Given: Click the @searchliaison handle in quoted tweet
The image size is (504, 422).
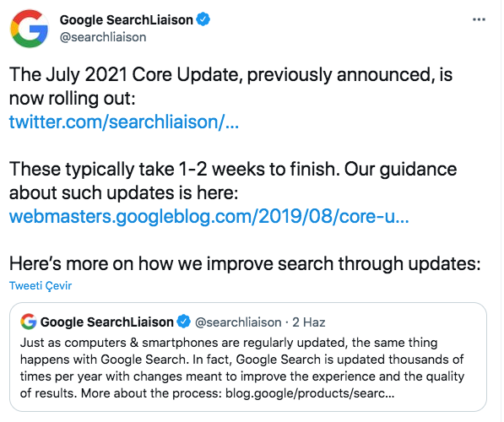Looking at the screenshot, I should tap(238, 322).
